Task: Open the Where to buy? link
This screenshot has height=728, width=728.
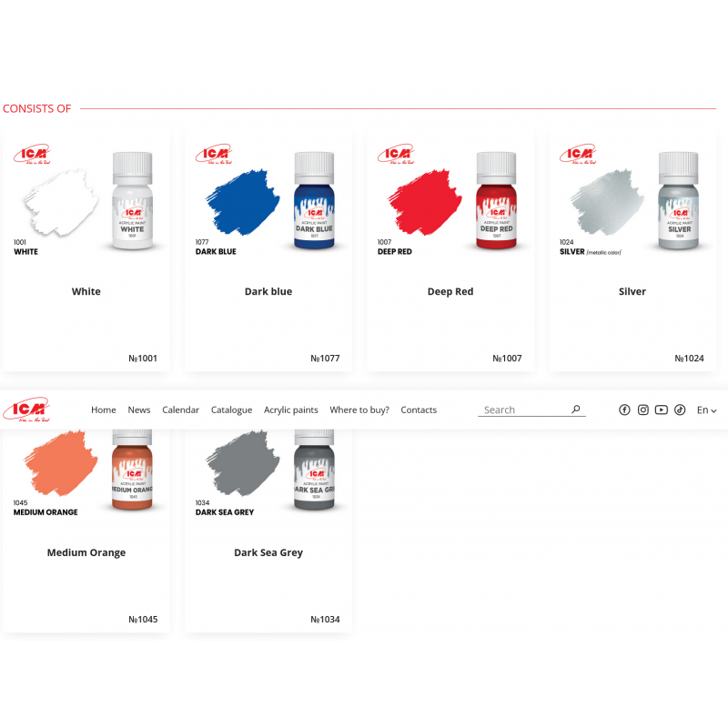Action: [359, 410]
